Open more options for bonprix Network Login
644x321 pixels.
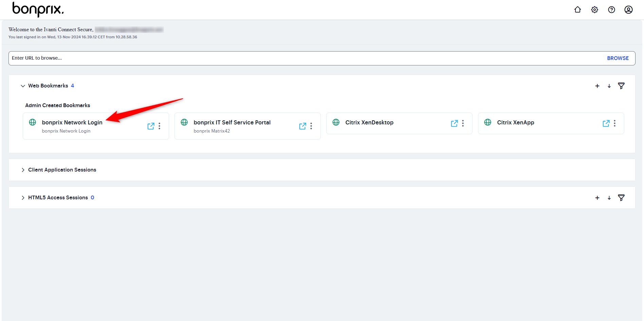tap(159, 126)
